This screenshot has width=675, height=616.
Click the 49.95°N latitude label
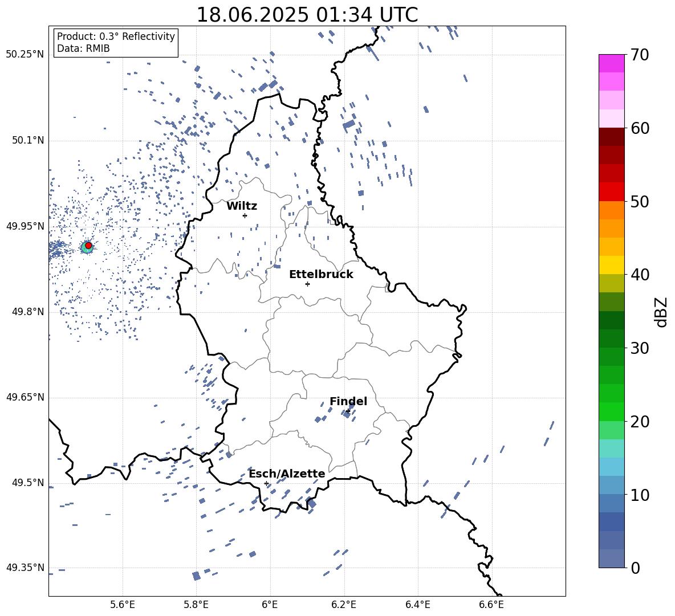tap(25, 226)
